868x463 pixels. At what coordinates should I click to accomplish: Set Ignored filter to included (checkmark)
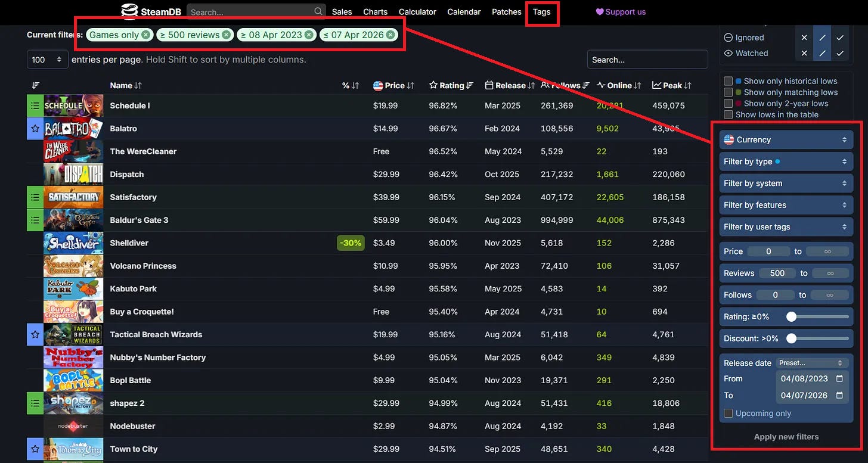(x=840, y=38)
